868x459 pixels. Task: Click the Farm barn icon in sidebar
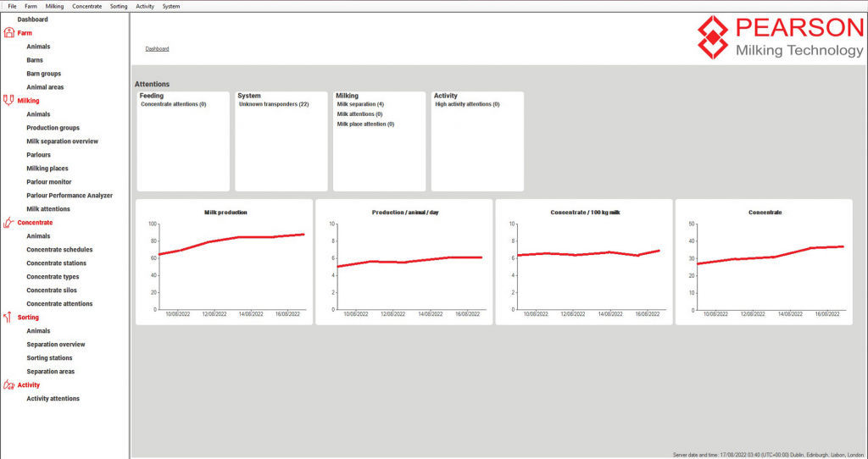click(9, 33)
